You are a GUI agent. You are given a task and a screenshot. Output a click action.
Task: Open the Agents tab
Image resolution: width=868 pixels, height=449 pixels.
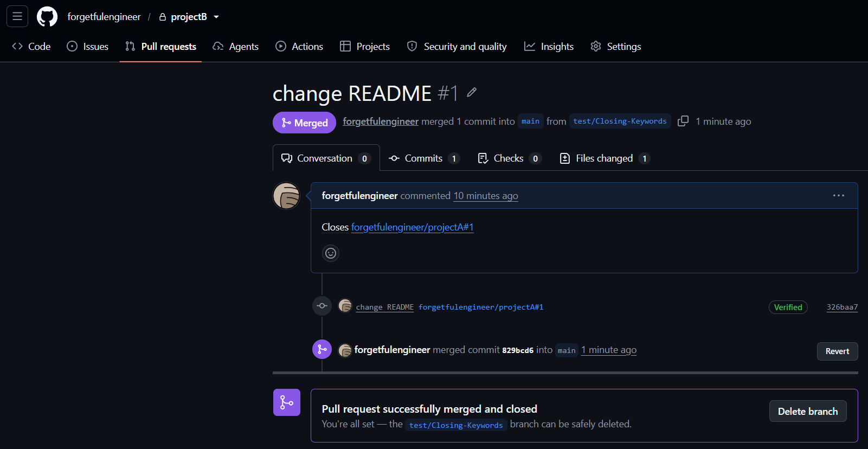(x=236, y=47)
